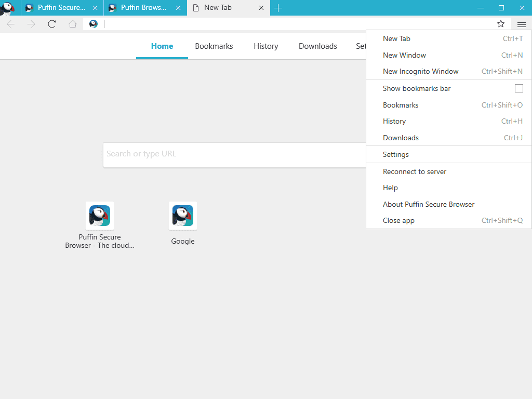Open the Home page tab

coord(162,46)
